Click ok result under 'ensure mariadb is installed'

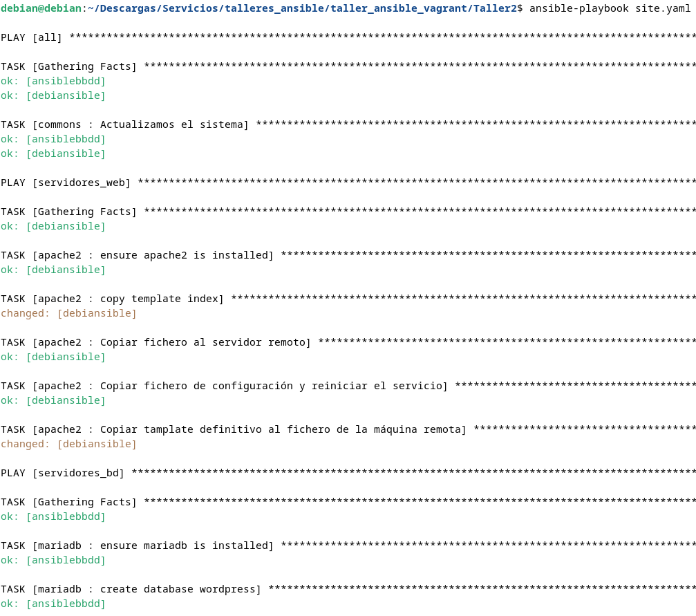tap(53, 560)
